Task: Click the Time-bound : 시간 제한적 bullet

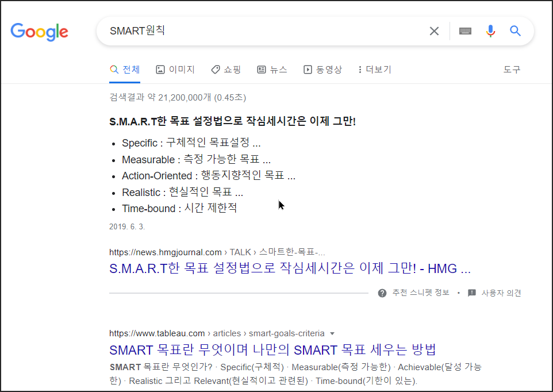Action: tap(179, 208)
